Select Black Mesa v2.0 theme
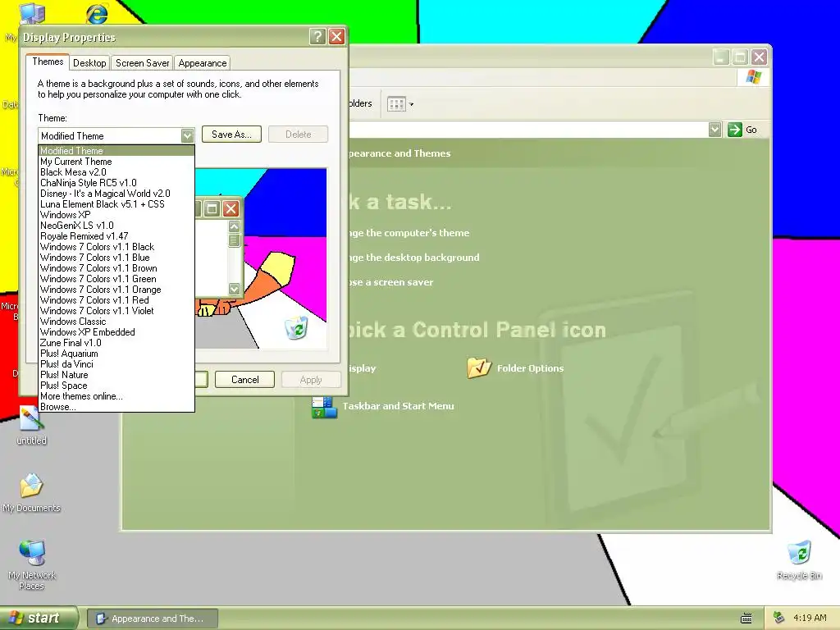840x630 pixels. click(x=116, y=172)
